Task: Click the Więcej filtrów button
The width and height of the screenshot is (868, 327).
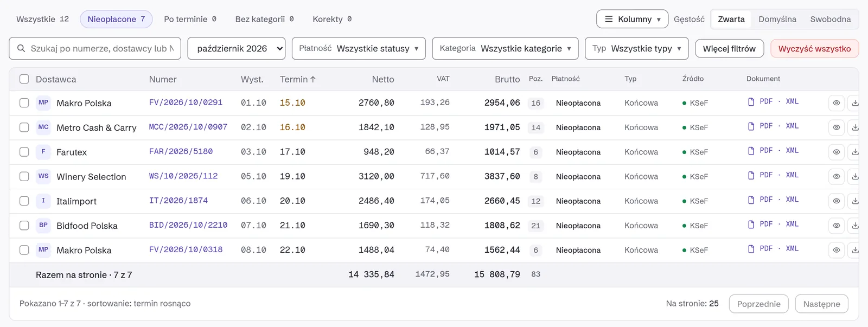Action: coord(729,48)
